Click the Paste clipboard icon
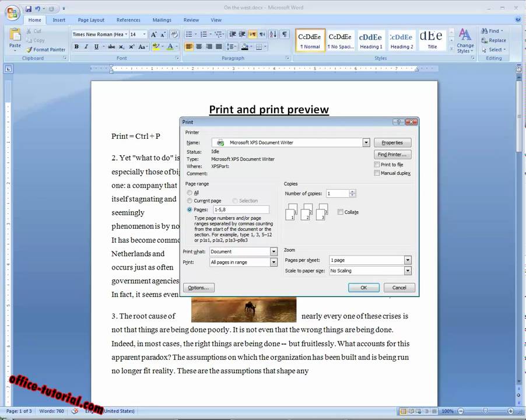This screenshot has height=420, width=526. tap(15, 34)
